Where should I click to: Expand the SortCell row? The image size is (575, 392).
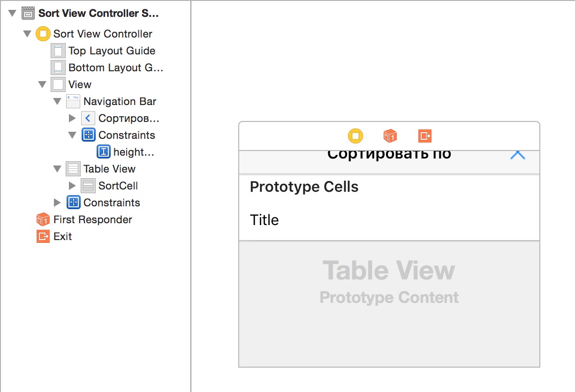coord(72,186)
